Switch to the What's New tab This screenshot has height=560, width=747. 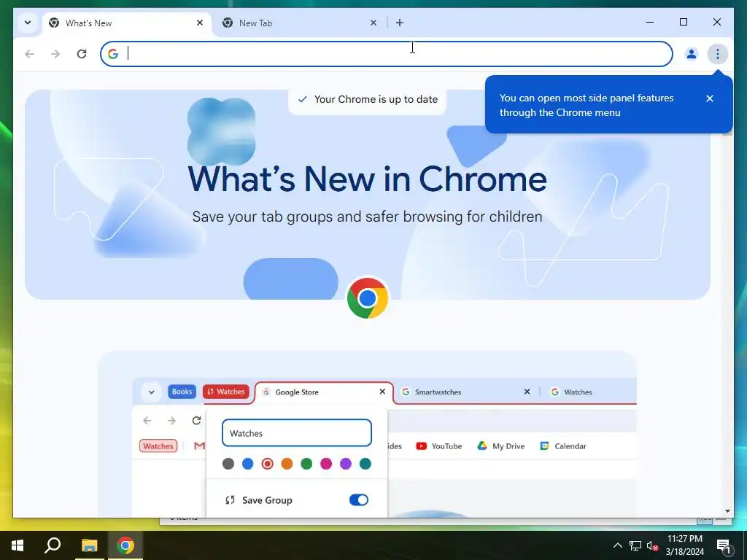click(127, 23)
